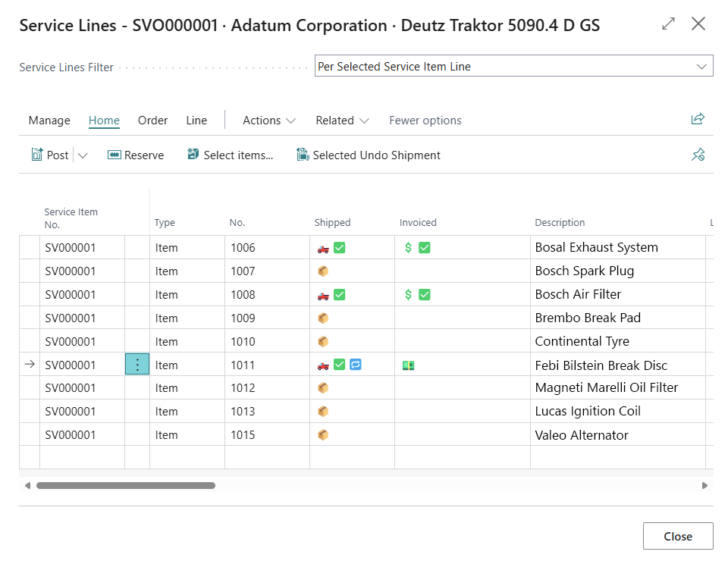Open three-dot menu for row 1011
This screenshot has width=728, height=561.
pos(137,365)
